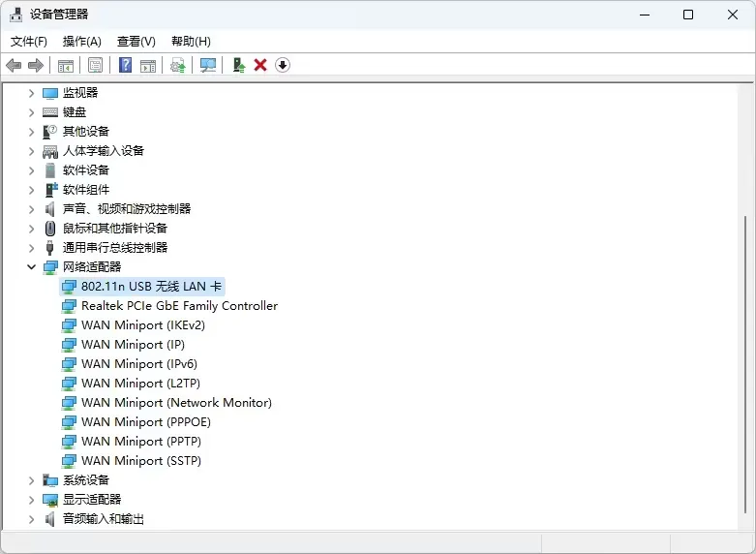Click the vertical scrollbar thumb

745,368
